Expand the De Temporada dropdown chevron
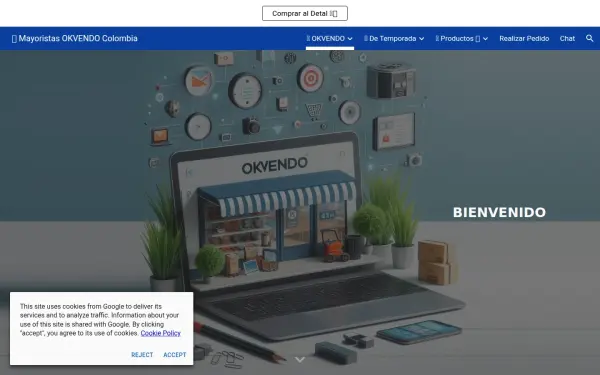The width and height of the screenshot is (600, 375). (421, 39)
